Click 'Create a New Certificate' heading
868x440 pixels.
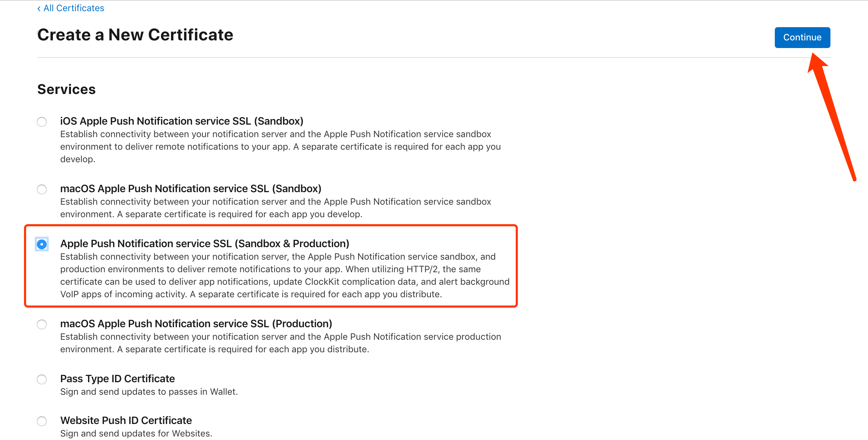[135, 34]
